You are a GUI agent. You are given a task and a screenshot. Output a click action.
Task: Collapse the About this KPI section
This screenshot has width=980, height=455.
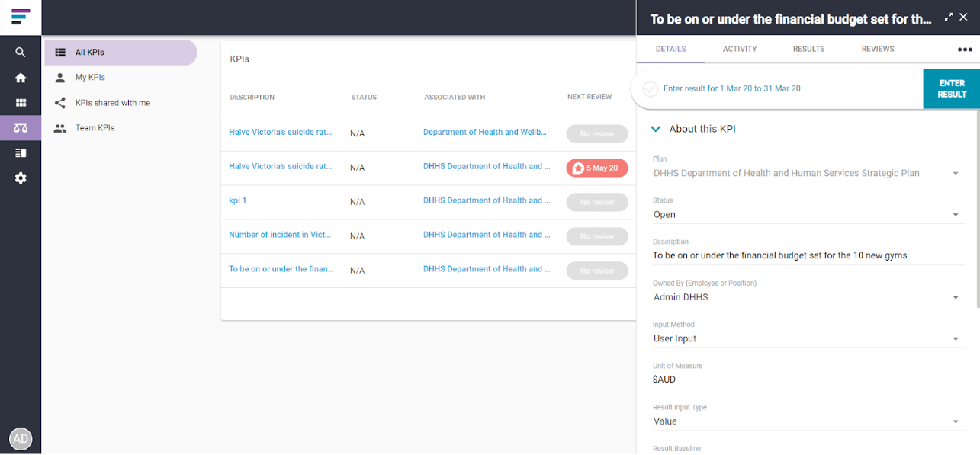tap(655, 129)
